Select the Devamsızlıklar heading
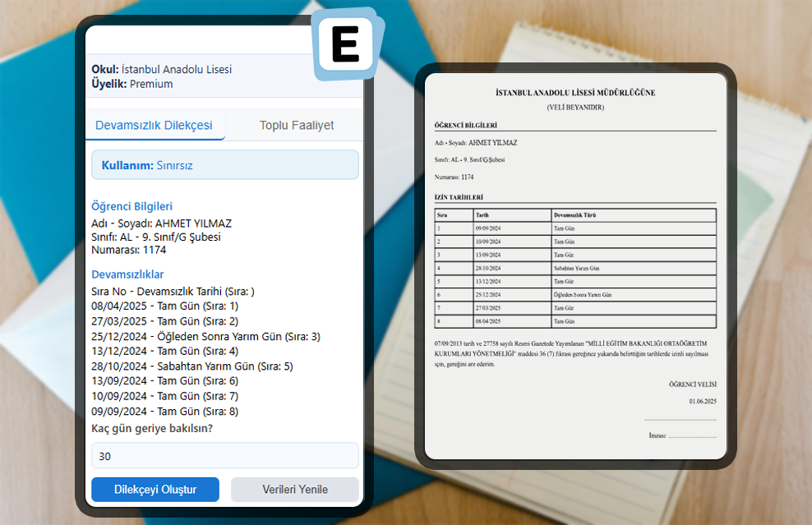Screen dimensions: 812x525 pyautogui.click(x=127, y=274)
